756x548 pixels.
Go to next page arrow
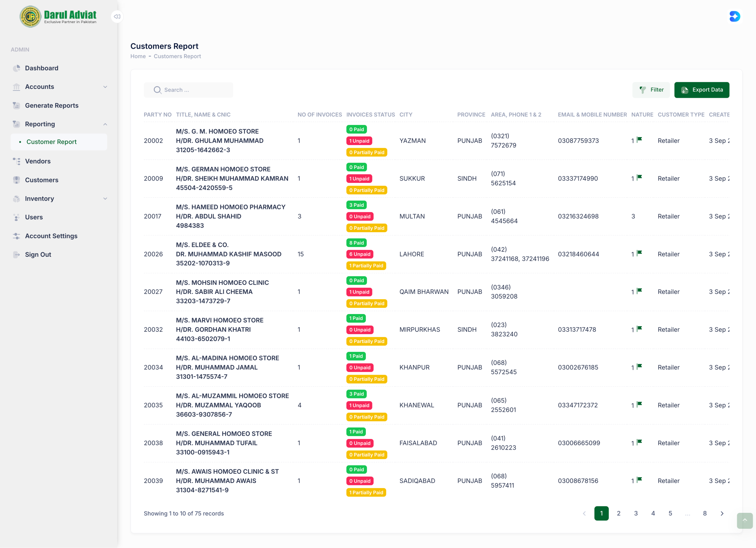(722, 513)
